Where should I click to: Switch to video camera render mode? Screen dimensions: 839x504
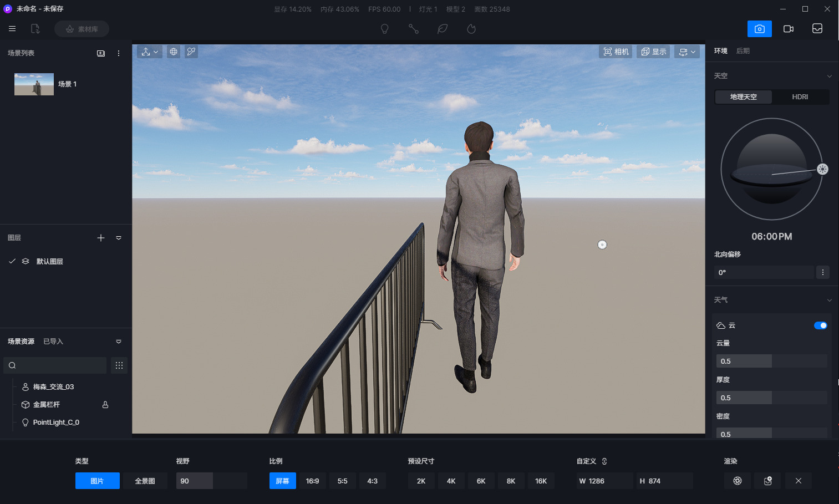[788, 29]
